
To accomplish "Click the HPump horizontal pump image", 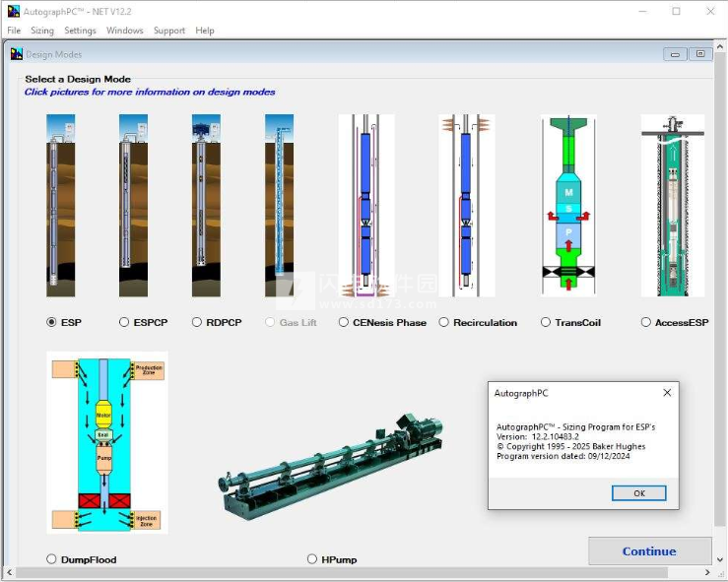I will 330,468.
